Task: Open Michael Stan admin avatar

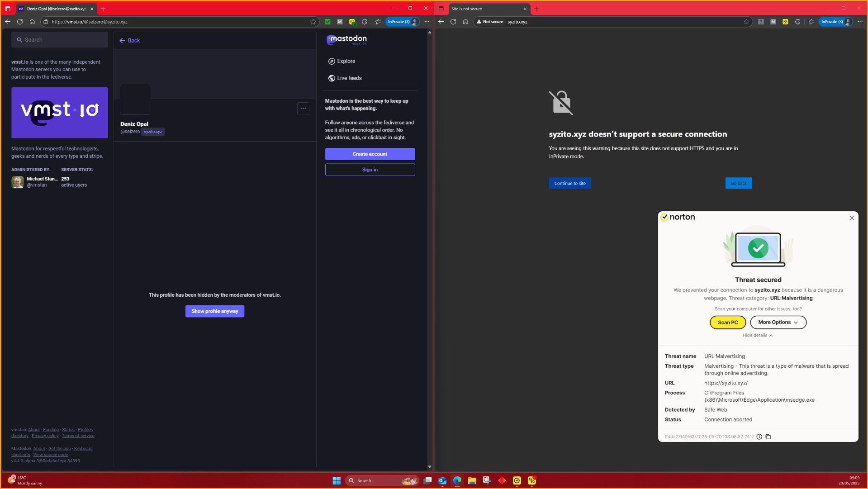Action: 17,182
